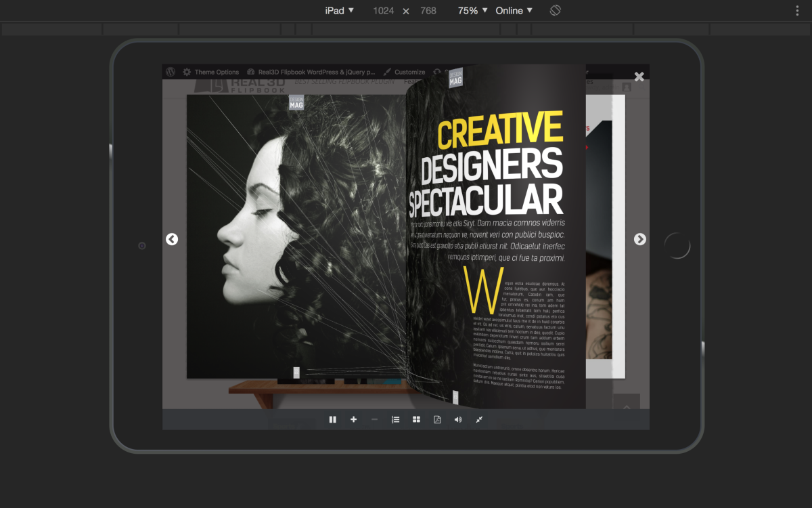Download the flipbook as PDF
The image size is (812, 508).
[437, 419]
